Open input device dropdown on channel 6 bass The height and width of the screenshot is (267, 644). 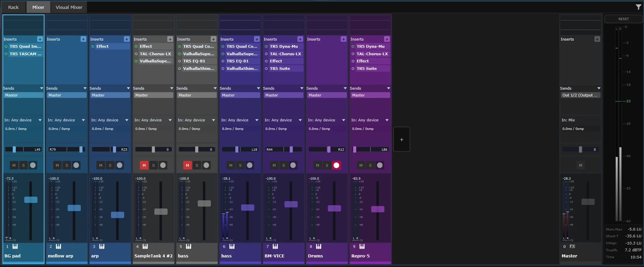(240, 120)
